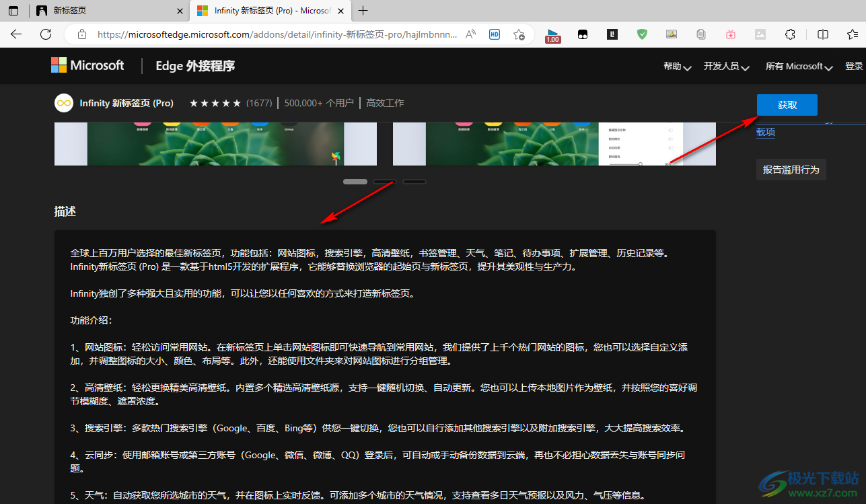This screenshot has width=866, height=504.
Task: Click the HD extension icon in address bar
Action: coord(495,34)
